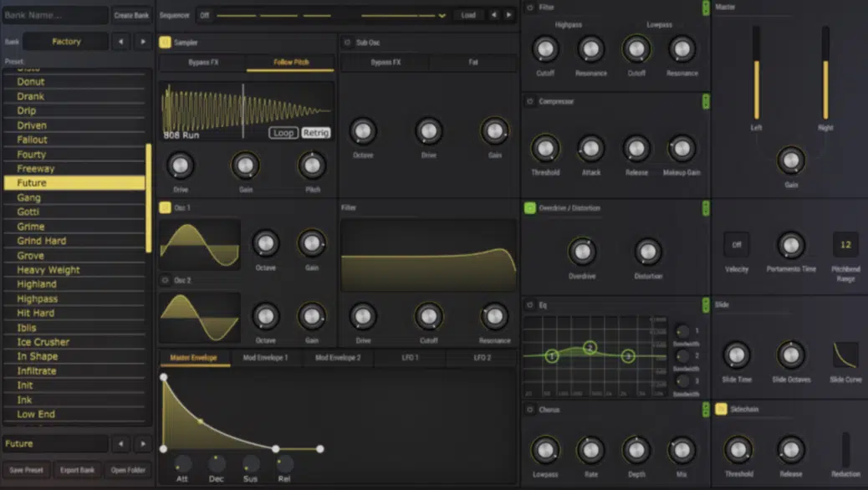
Task: Click the Sequencer Load button
Action: tap(468, 16)
